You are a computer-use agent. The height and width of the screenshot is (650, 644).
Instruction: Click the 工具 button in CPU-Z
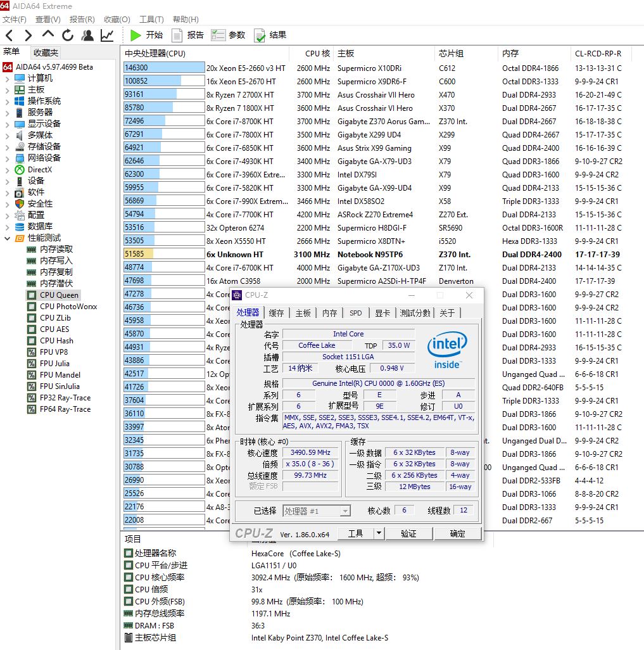[x=356, y=533]
